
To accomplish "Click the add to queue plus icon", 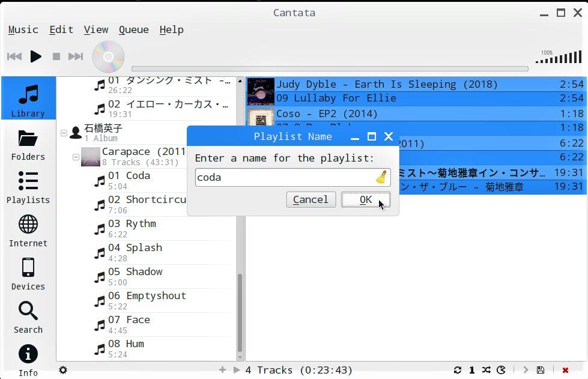I will click(x=222, y=371).
